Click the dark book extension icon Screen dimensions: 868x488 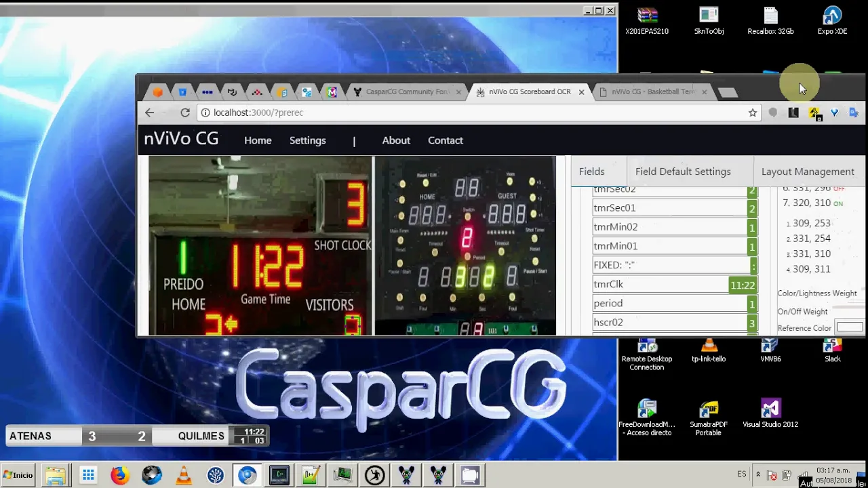(x=793, y=113)
